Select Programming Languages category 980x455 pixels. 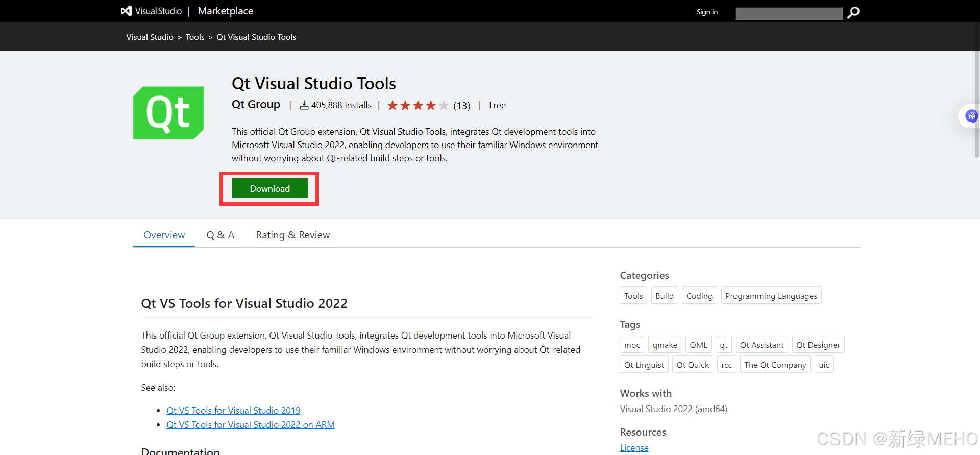771,296
